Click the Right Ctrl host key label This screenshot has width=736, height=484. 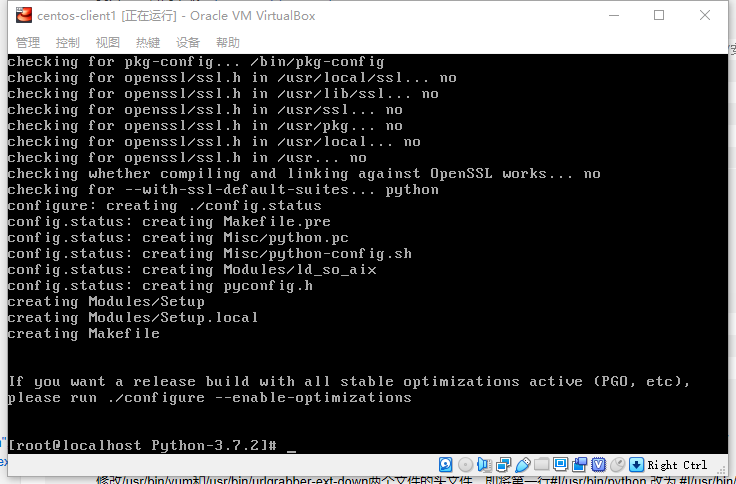(677, 465)
